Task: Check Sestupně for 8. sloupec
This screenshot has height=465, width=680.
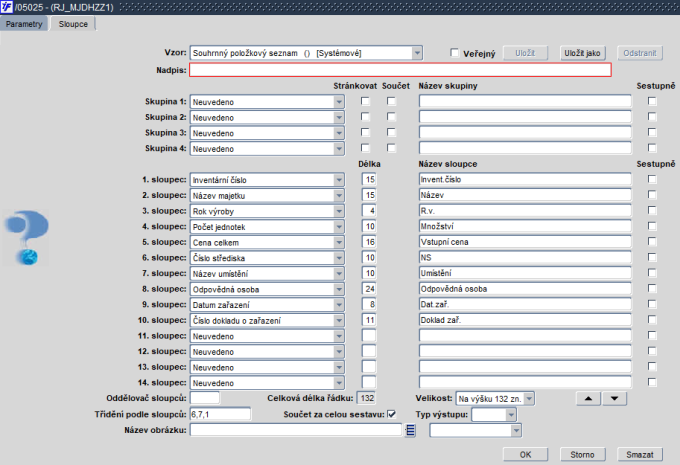Action: pos(652,288)
